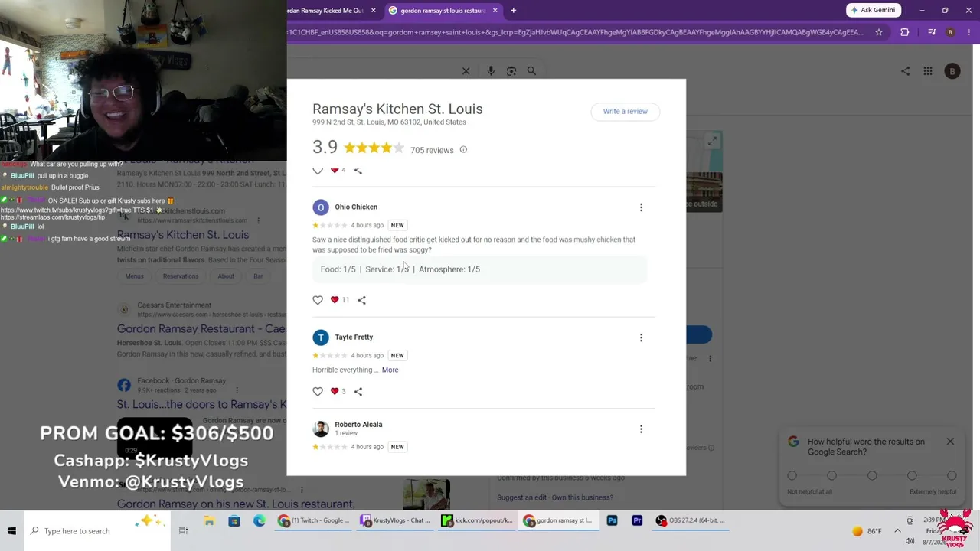Click Suggest an edit link

pos(522,497)
